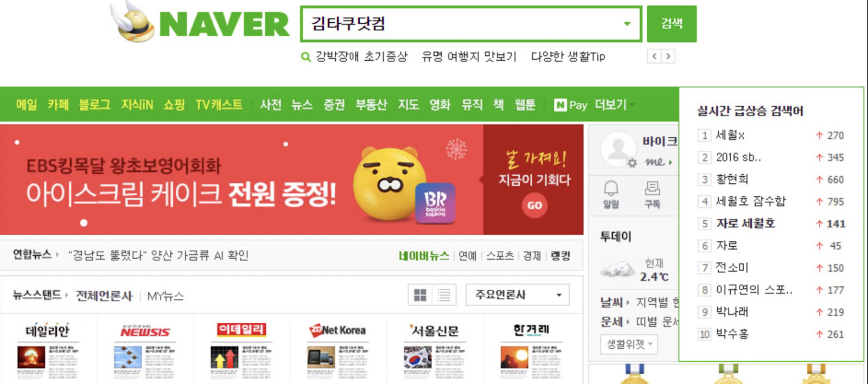
Task: Expand the 생활위젯 dropdown
Action: (629, 344)
